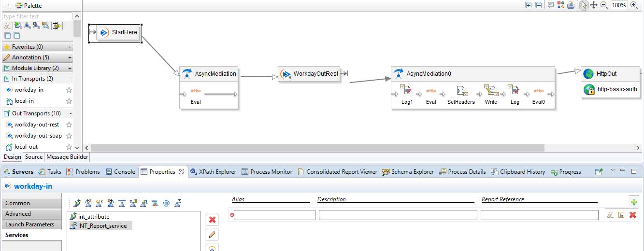Select local-out in the palette

coord(26,147)
